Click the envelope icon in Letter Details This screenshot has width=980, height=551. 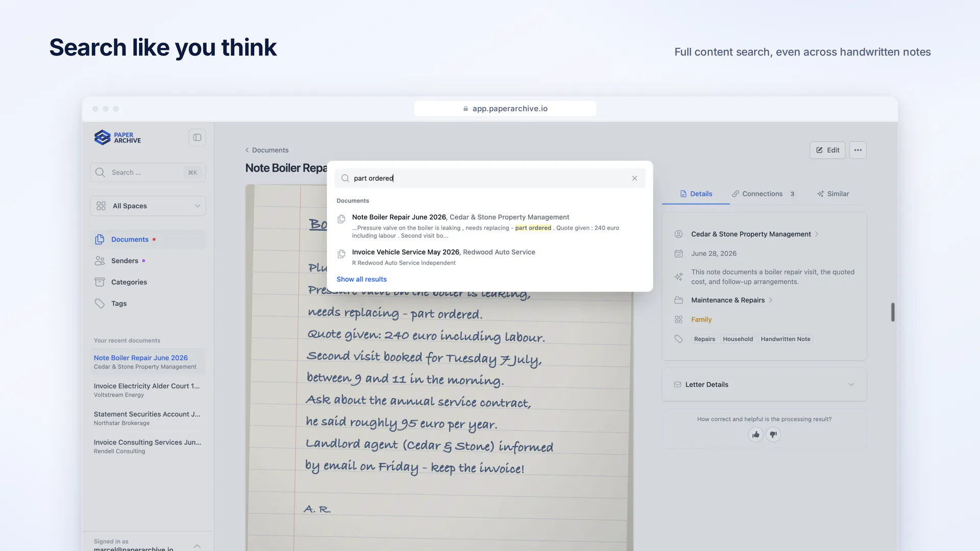677,385
